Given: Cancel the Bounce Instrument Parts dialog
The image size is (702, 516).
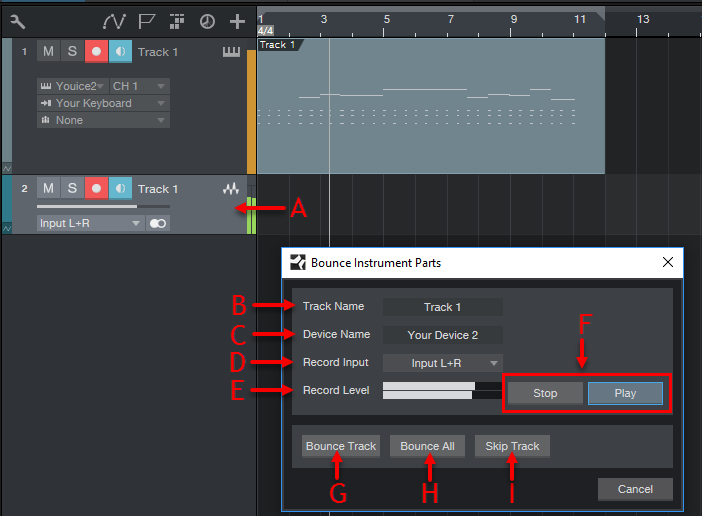Looking at the screenshot, I should point(635,489).
